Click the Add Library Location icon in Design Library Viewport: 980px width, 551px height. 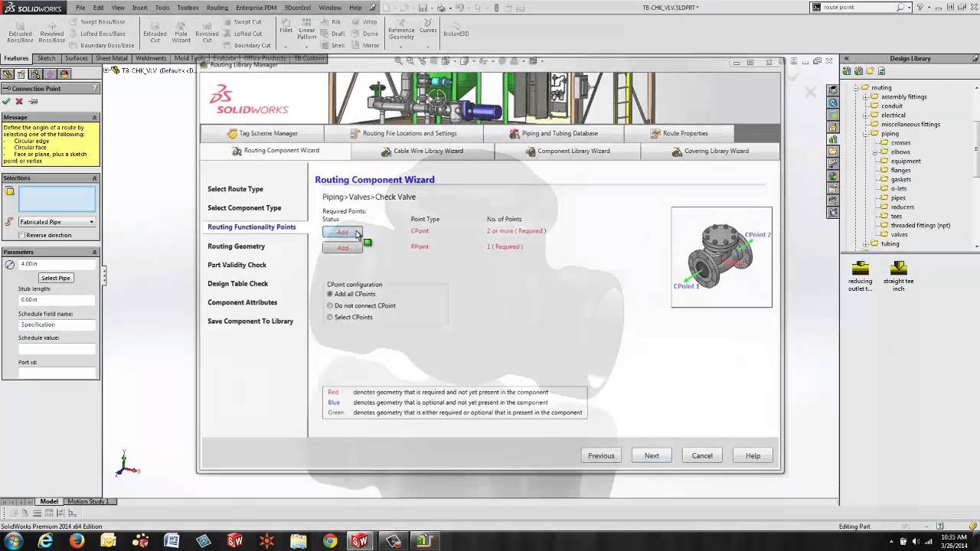(859, 71)
